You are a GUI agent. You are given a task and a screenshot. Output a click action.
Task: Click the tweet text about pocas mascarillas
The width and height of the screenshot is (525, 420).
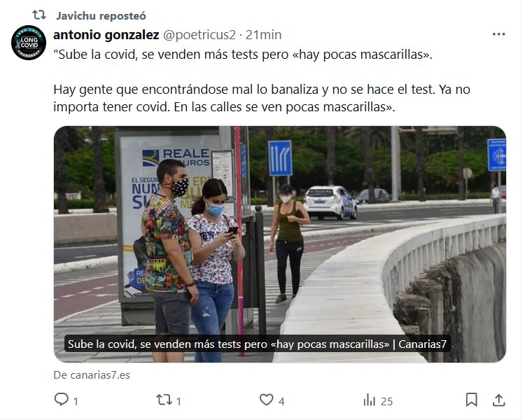tap(262, 80)
